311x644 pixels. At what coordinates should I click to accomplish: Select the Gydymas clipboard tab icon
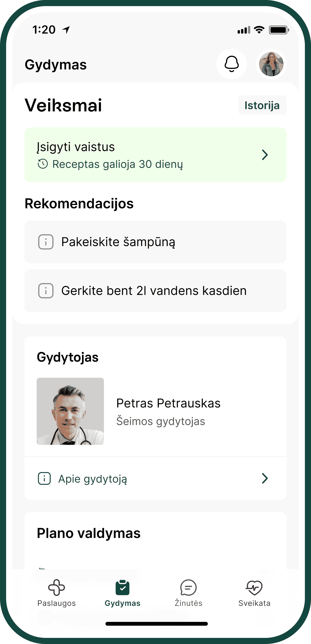point(123,588)
